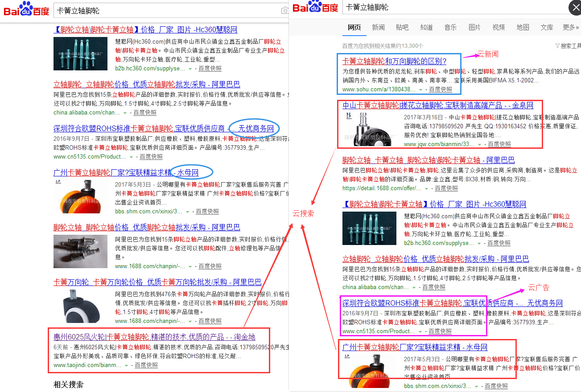
Task: Open 卡簧万向轮 阿里巴巴 result in left pane
Action: [x=157, y=282]
